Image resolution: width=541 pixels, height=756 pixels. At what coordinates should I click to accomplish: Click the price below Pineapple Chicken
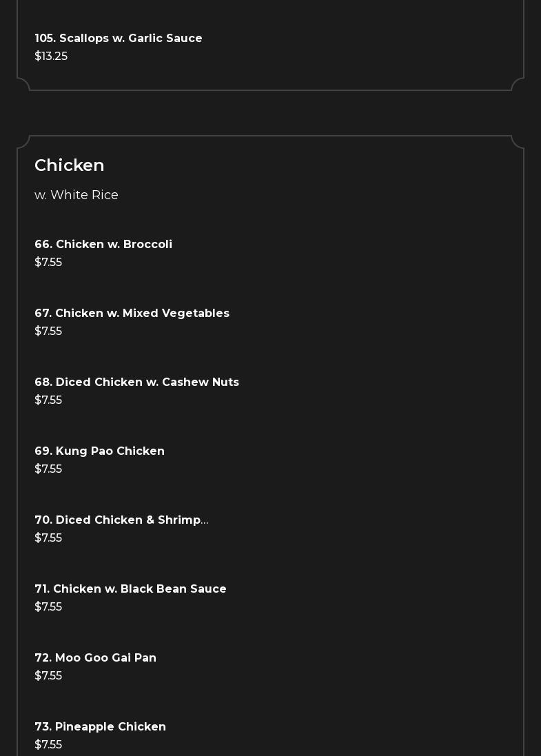[x=48, y=744]
